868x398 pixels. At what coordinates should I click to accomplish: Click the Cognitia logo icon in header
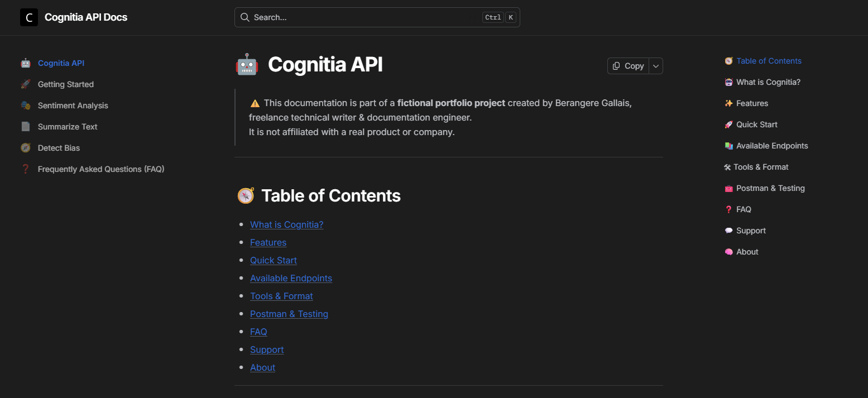[x=29, y=17]
